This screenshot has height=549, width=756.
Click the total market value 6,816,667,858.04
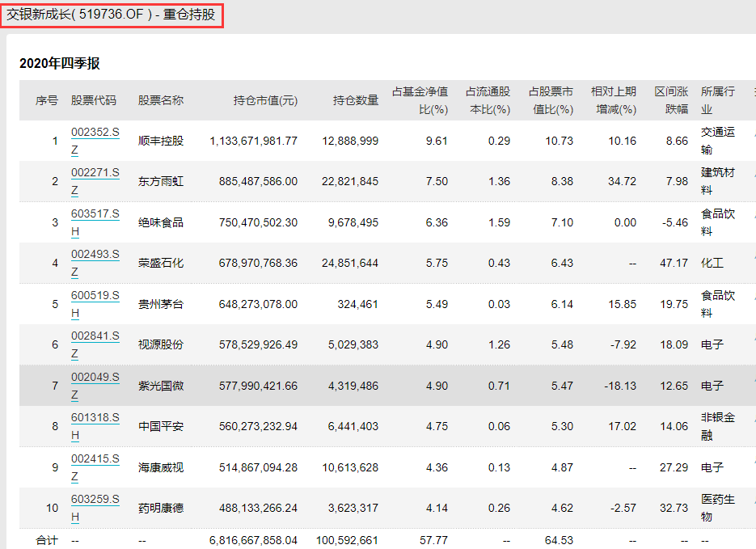point(253,540)
